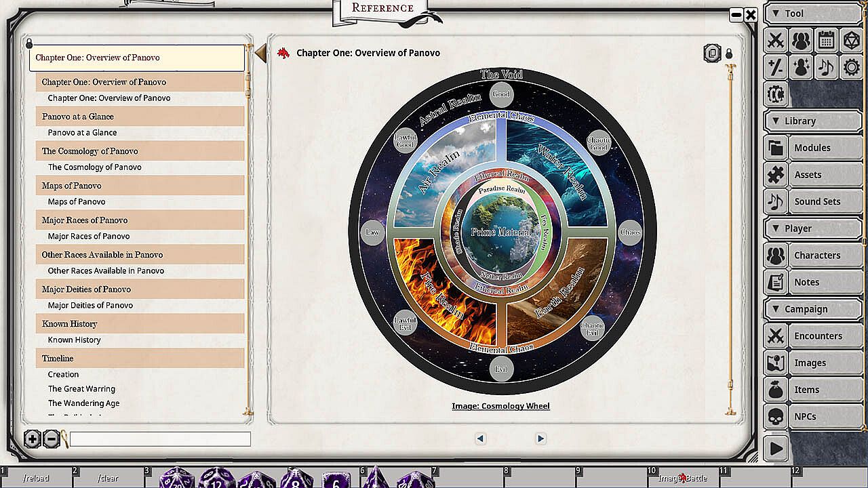Open the music notes sound tool
The width and height of the screenshot is (868, 488).
[x=826, y=67]
